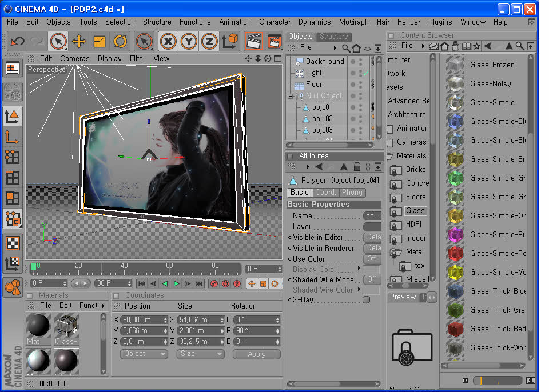The image size is (549, 392).
Task: Click the Shaded Wire Color swatch
Action: tap(371, 290)
